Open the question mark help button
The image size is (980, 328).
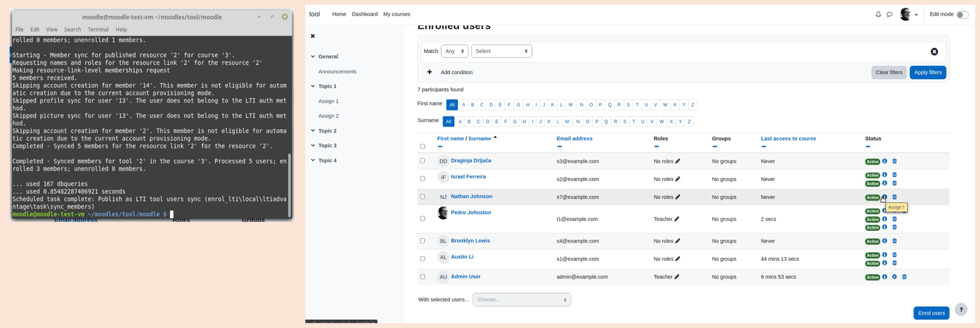click(x=961, y=309)
